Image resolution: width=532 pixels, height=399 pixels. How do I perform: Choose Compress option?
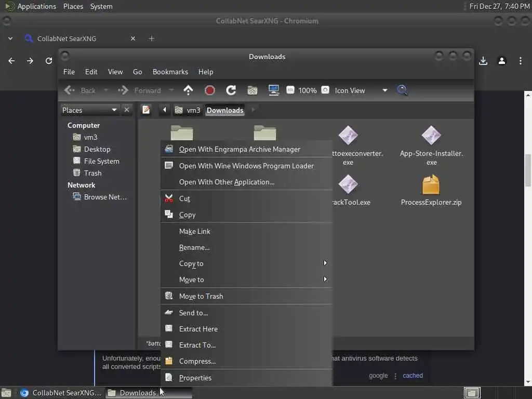click(x=247, y=362)
